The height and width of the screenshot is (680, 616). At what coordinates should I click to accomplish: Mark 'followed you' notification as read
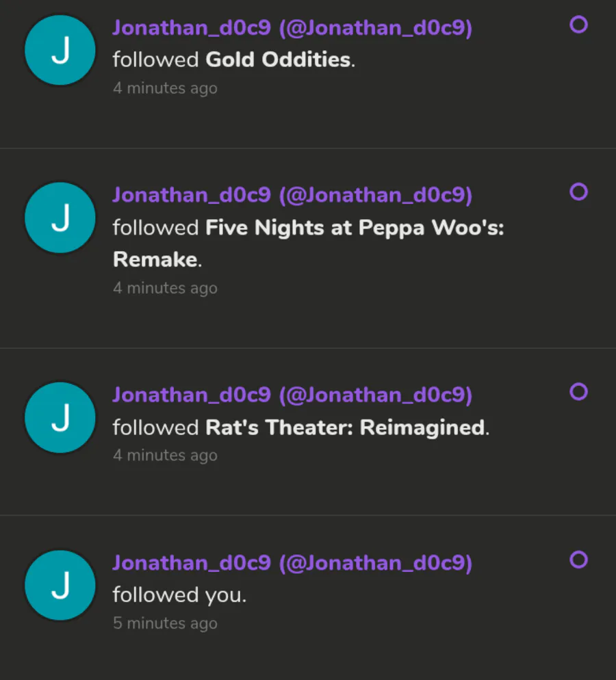click(x=578, y=559)
